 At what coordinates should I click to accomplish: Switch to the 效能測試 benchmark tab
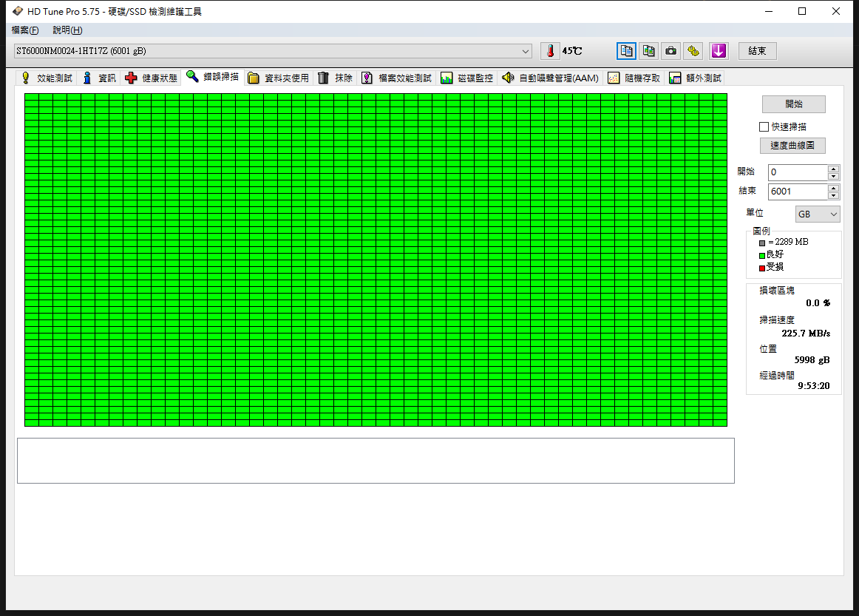pos(47,78)
